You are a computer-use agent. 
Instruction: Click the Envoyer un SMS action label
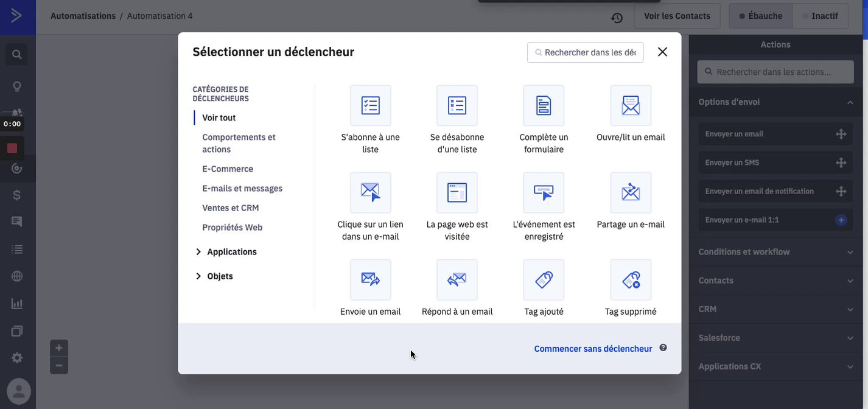pyautogui.click(x=732, y=163)
